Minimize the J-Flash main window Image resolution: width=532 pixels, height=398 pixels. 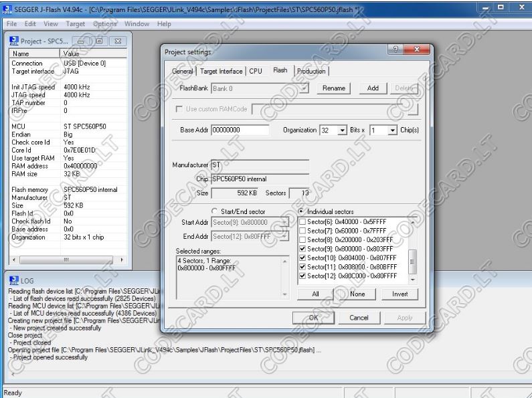click(x=485, y=7)
